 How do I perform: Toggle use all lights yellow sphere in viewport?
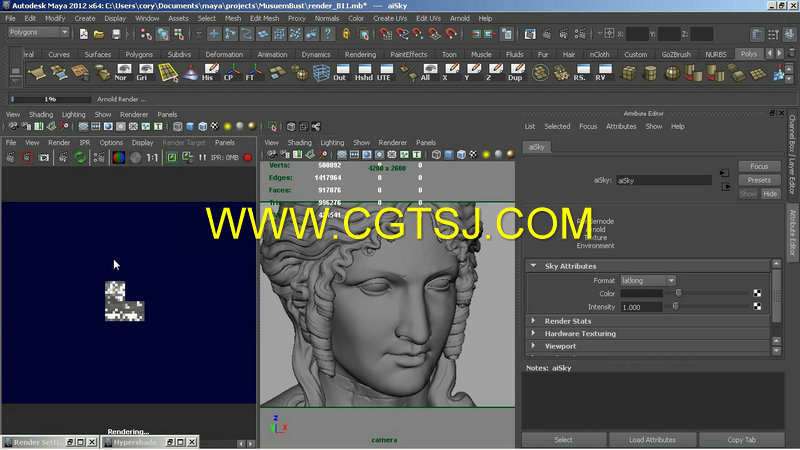pyautogui.click(x=486, y=155)
